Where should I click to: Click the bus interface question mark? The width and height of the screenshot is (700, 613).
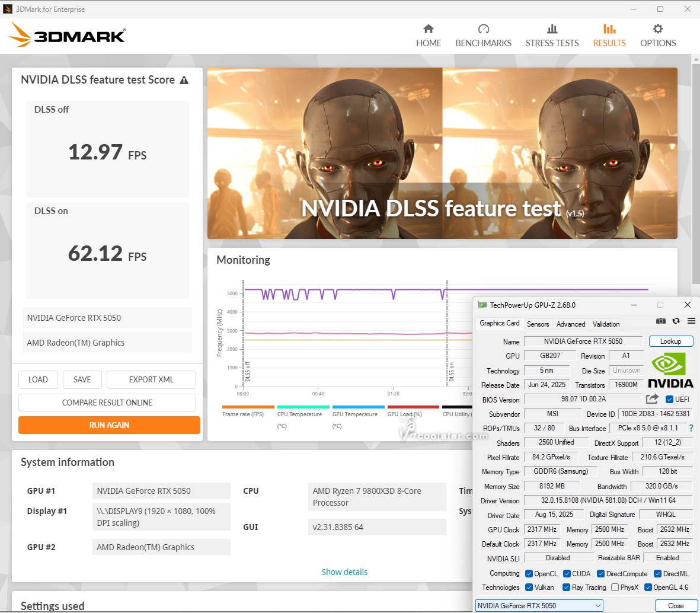click(x=691, y=428)
